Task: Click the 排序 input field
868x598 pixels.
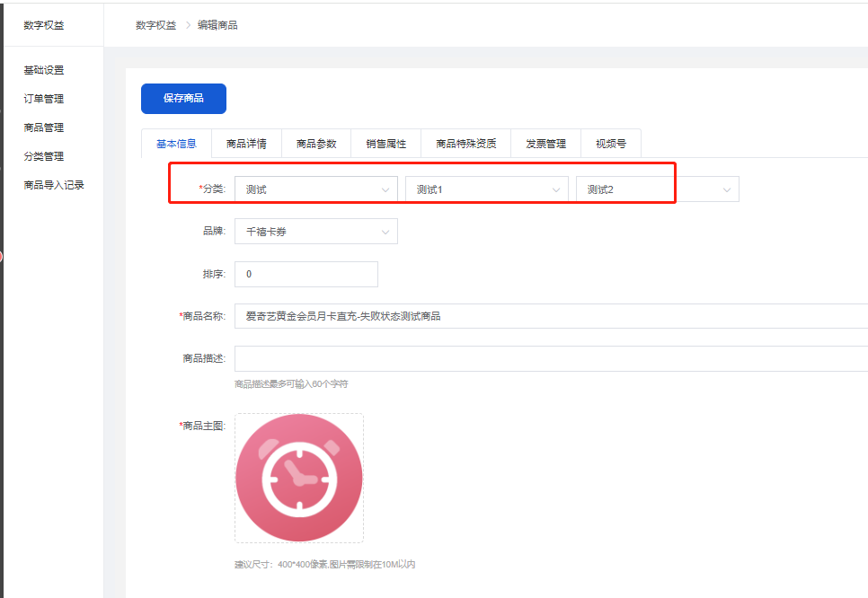Action: click(x=306, y=274)
